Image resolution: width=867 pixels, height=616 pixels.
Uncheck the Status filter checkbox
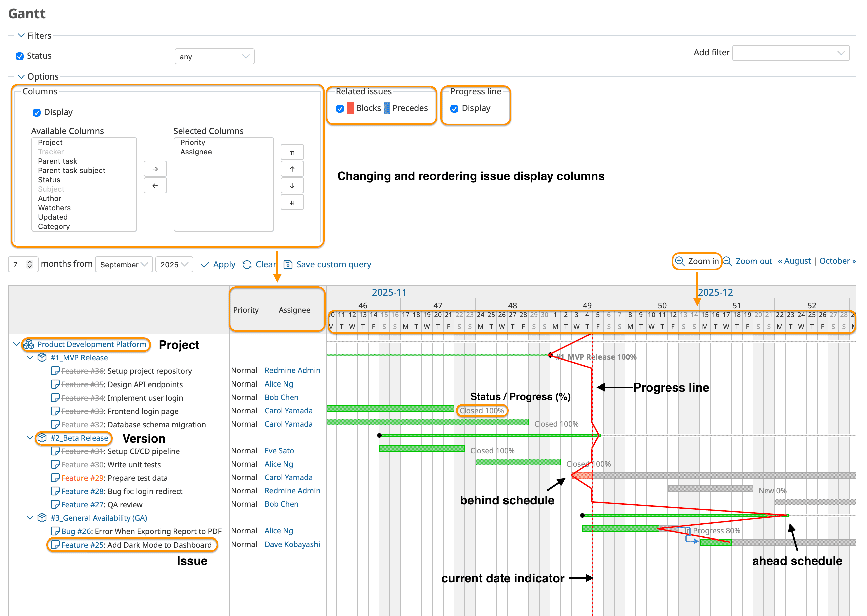(19, 56)
